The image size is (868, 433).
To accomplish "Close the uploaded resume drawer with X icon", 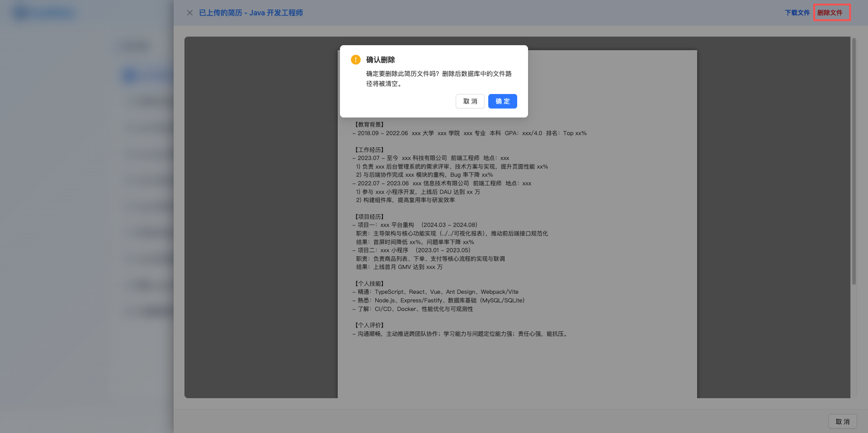I will (190, 13).
